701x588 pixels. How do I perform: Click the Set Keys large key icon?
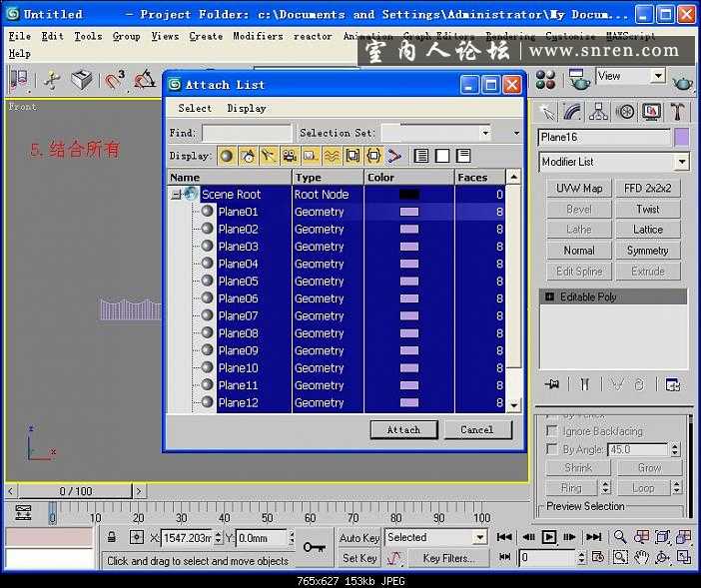point(315,546)
